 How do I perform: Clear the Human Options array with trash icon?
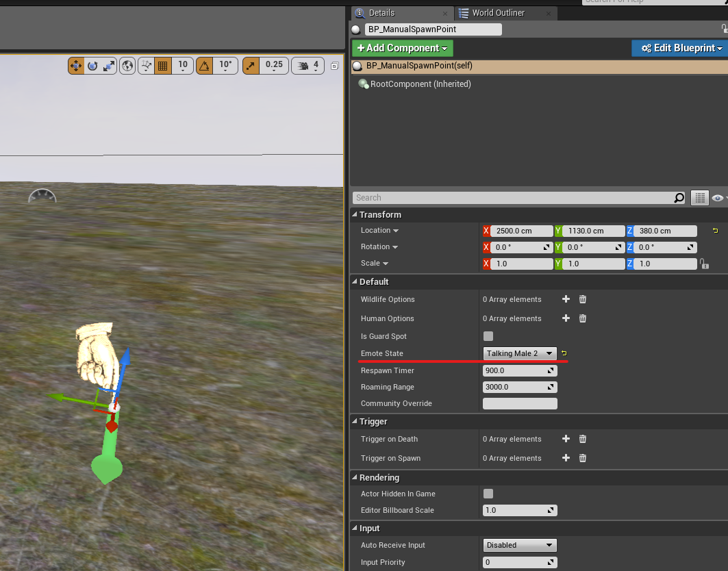click(583, 318)
